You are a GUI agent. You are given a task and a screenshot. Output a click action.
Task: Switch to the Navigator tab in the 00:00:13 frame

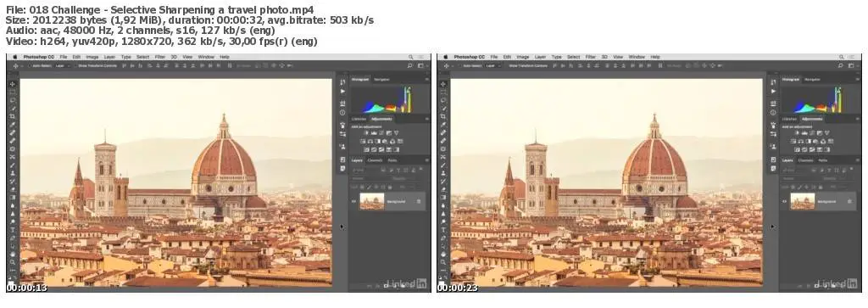point(381,79)
